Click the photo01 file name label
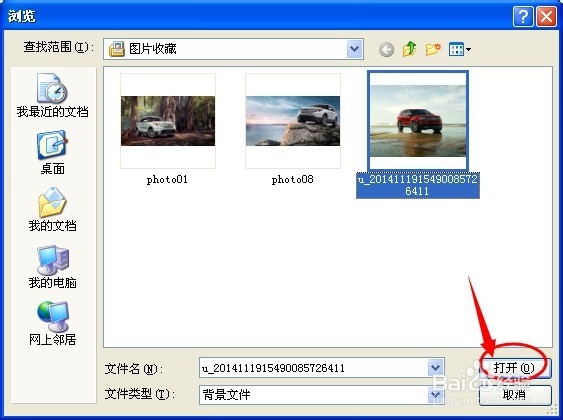Viewport: 563px width, 420px height. pos(167,179)
